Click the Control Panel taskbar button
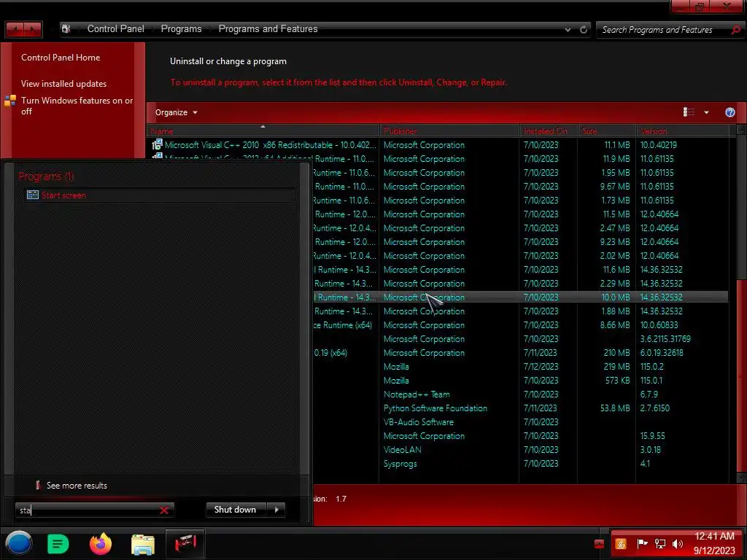The width and height of the screenshot is (747, 560). (x=185, y=543)
